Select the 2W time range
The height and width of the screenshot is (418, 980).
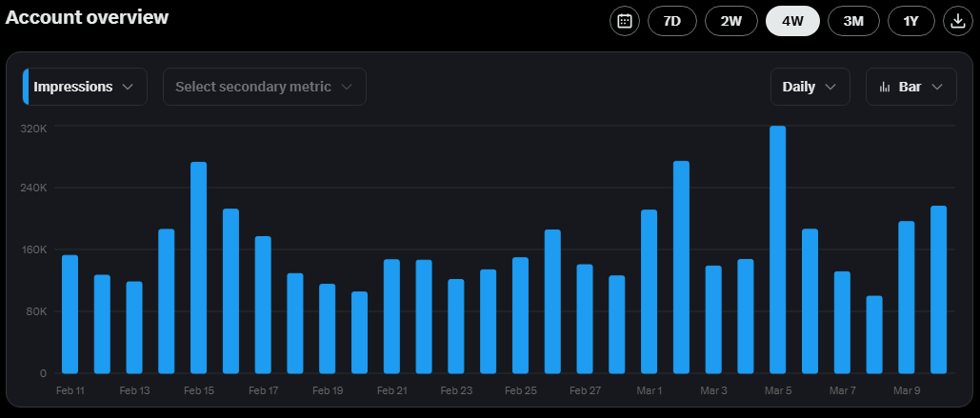(731, 21)
